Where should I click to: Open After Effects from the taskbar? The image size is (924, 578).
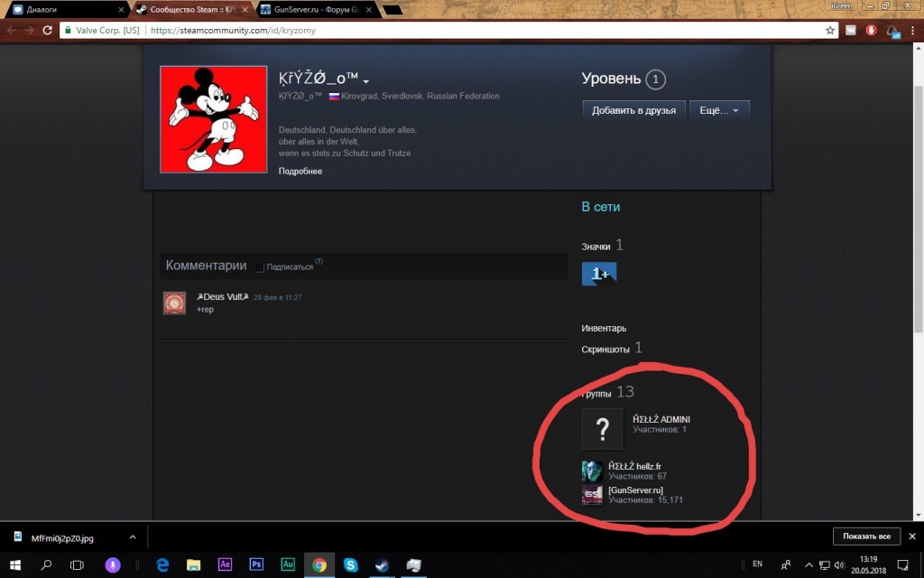(226, 564)
